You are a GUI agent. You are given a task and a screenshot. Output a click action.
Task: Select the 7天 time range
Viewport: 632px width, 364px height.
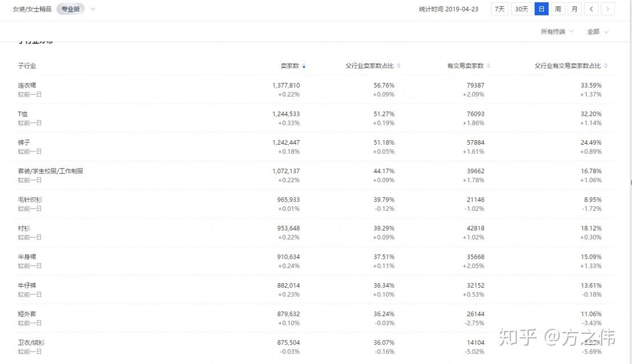(500, 9)
